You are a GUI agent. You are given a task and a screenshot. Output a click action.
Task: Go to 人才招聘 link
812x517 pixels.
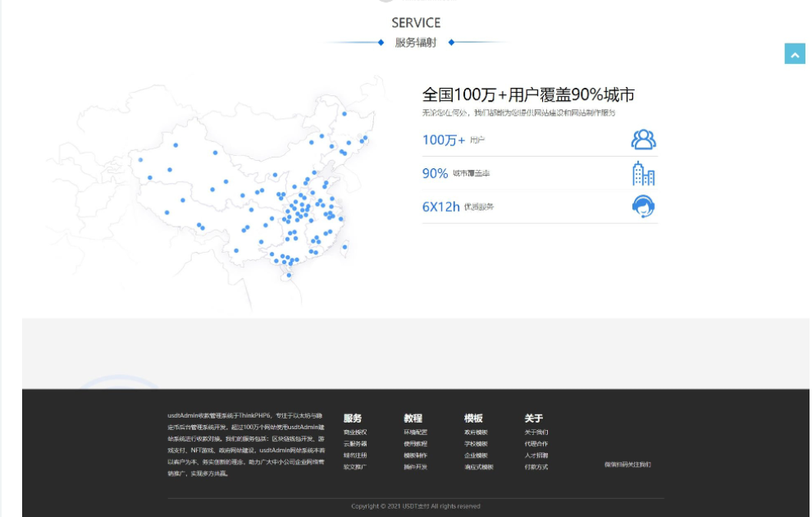coord(536,455)
